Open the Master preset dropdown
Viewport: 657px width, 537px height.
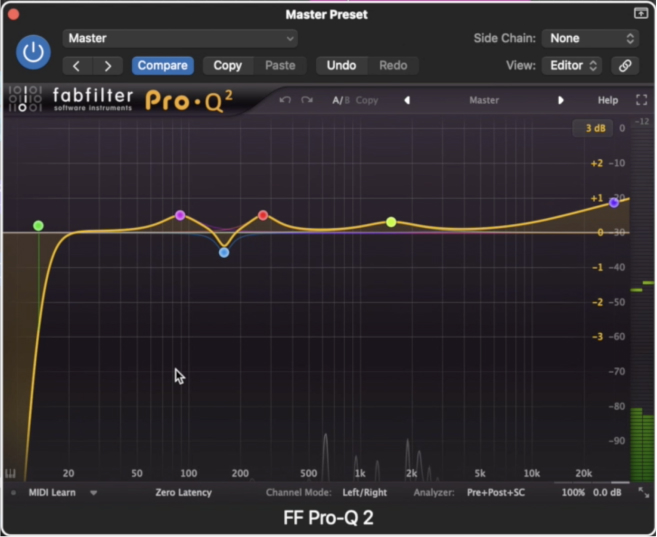tap(180, 38)
